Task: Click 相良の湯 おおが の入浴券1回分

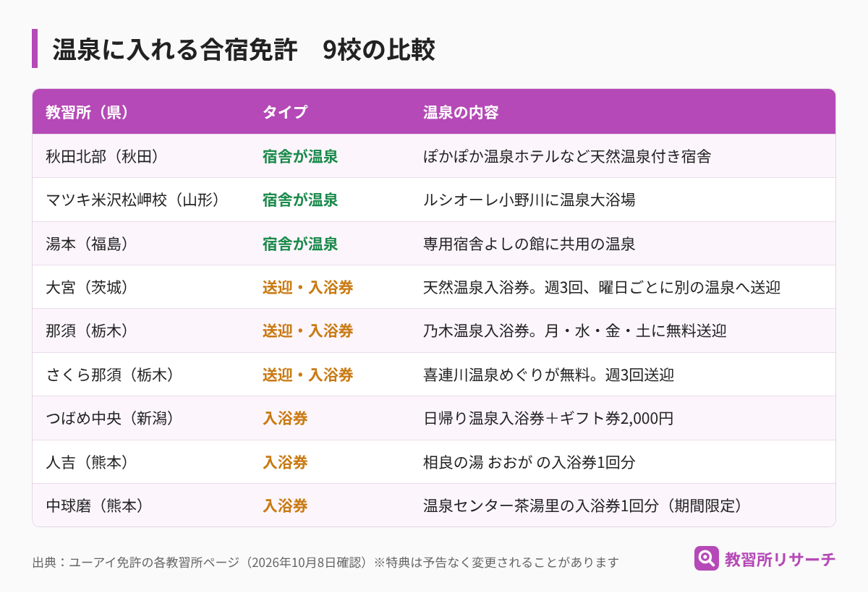Action: pos(529,462)
